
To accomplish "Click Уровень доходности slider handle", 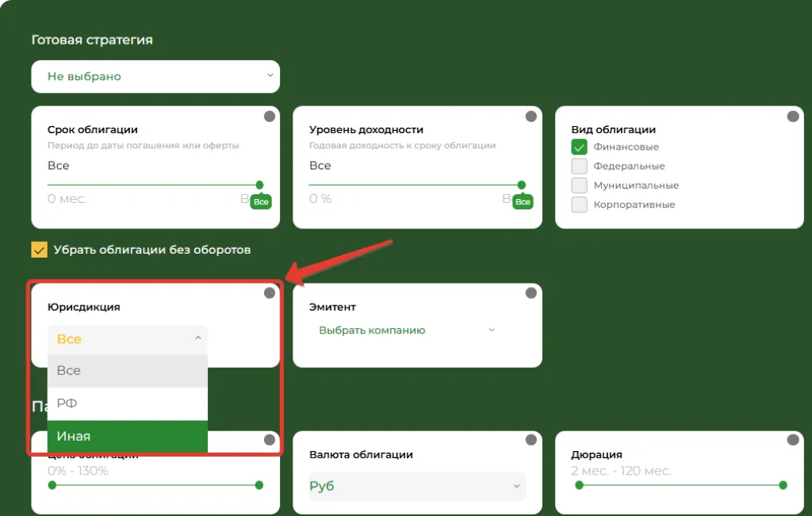I will 522,185.
